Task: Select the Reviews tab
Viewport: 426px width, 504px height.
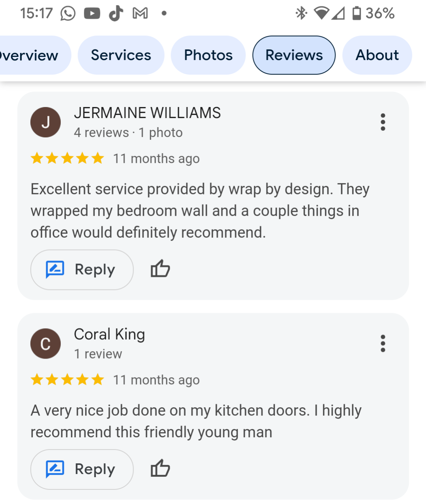Action: point(294,55)
